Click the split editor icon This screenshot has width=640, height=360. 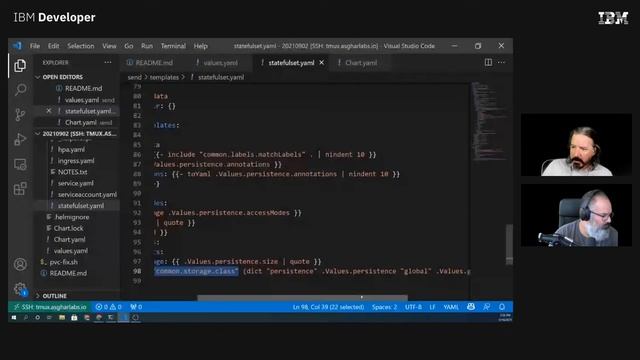click(x=488, y=62)
